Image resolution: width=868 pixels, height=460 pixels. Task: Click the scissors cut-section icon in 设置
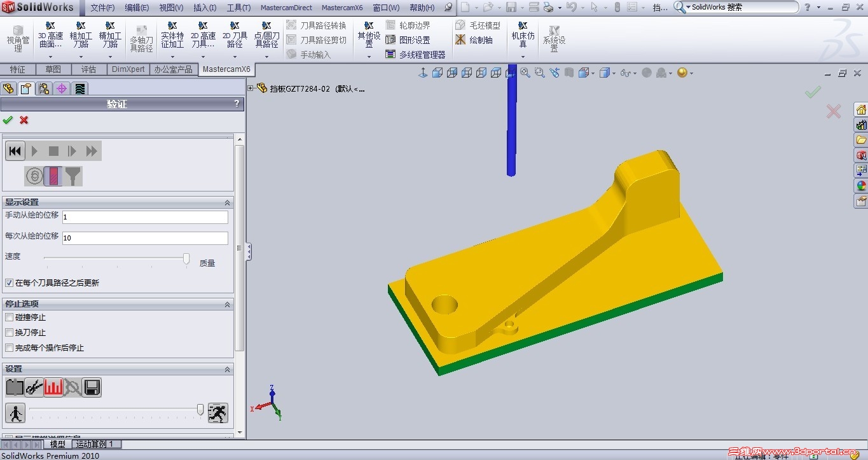click(x=34, y=387)
